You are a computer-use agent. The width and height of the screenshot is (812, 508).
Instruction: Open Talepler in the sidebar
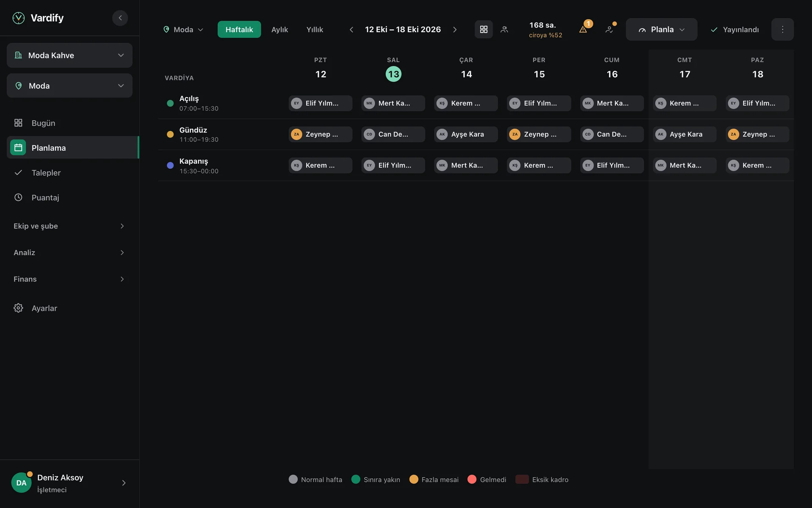pyautogui.click(x=70, y=172)
